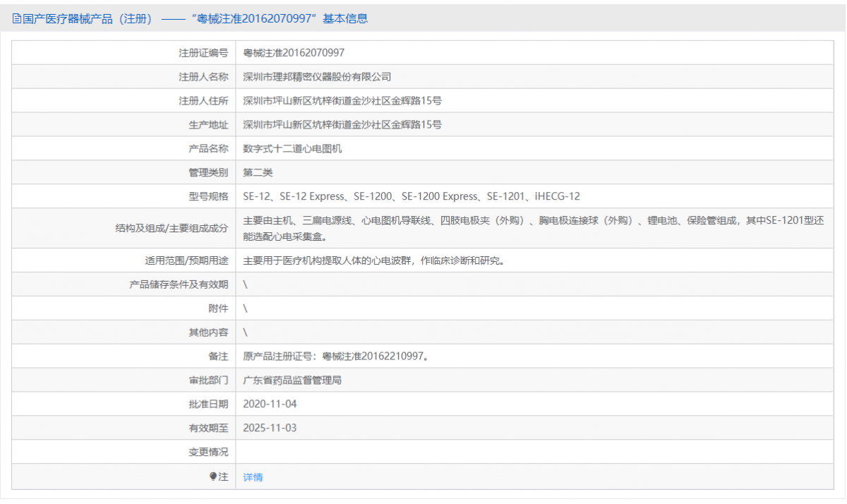Click the document icon in the header
This screenshot has width=847, height=504.
(x=17, y=19)
